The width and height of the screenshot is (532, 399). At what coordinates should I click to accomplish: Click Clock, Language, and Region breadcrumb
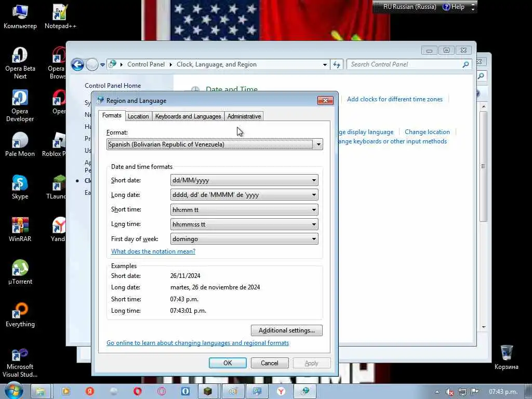pyautogui.click(x=217, y=64)
